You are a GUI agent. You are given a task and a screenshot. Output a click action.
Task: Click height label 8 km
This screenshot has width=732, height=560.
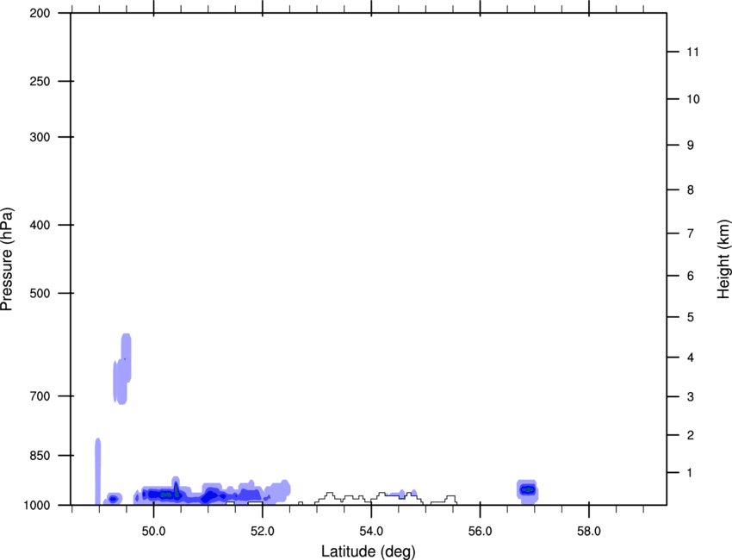click(691, 190)
